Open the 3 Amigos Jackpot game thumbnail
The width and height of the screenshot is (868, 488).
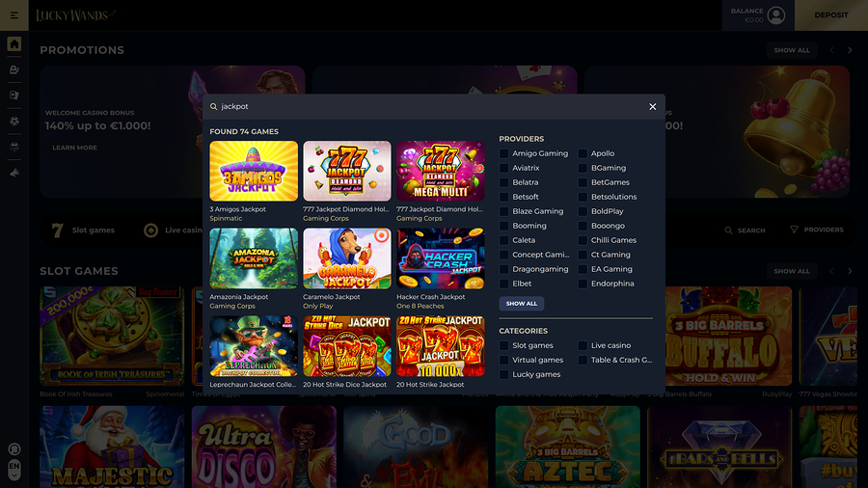click(x=254, y=171)
